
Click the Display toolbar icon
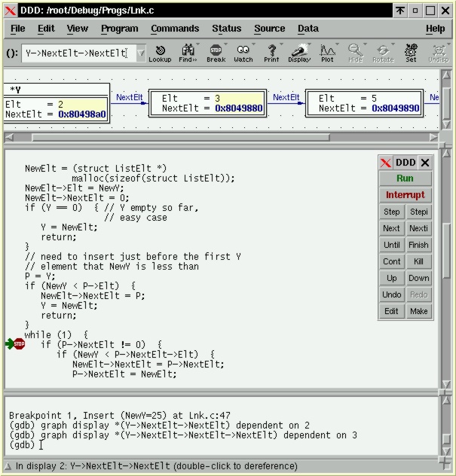299,53
